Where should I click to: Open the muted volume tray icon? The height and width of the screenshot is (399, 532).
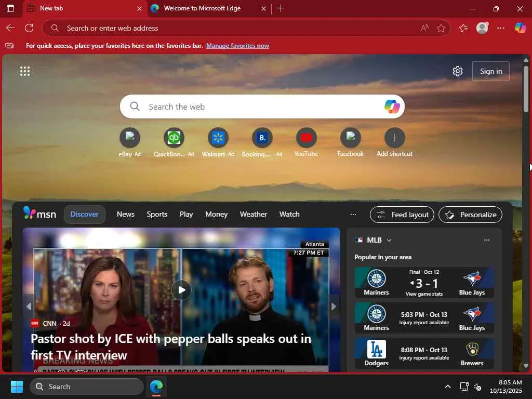coord(477,387)
